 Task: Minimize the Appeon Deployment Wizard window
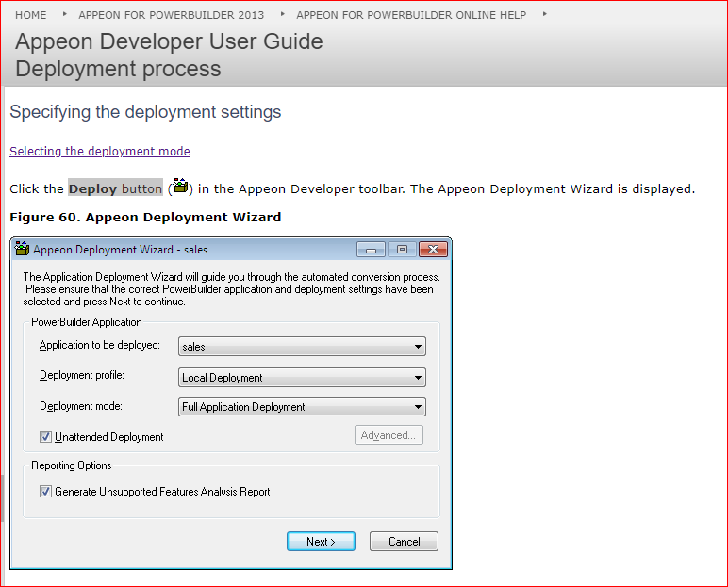[371, 250]
